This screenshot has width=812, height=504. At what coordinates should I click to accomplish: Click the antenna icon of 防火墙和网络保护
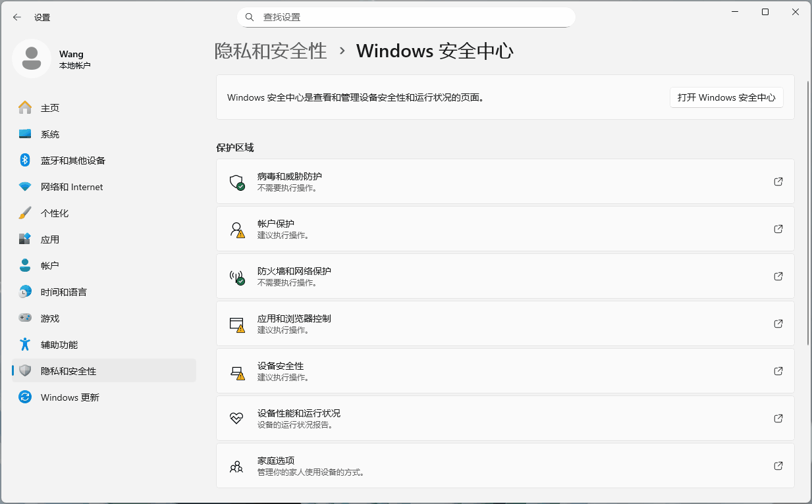coord(236,277)
